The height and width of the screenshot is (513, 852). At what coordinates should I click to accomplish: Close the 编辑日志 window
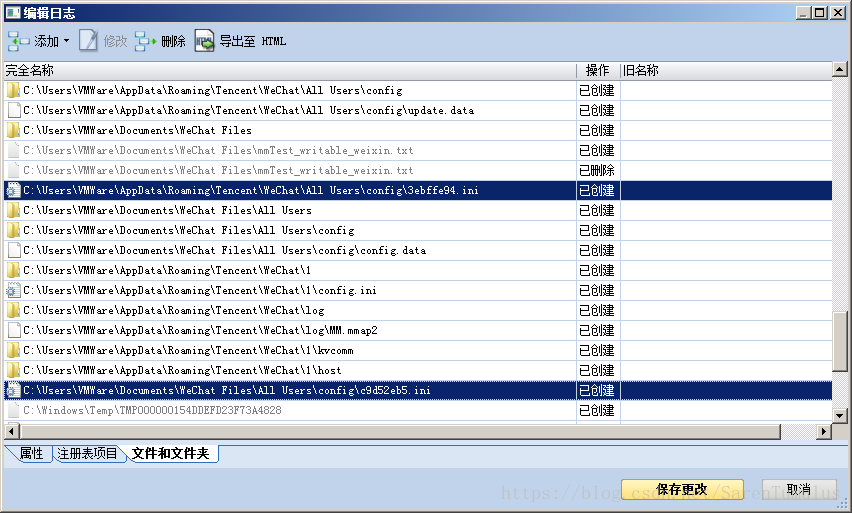click(837, 12)
